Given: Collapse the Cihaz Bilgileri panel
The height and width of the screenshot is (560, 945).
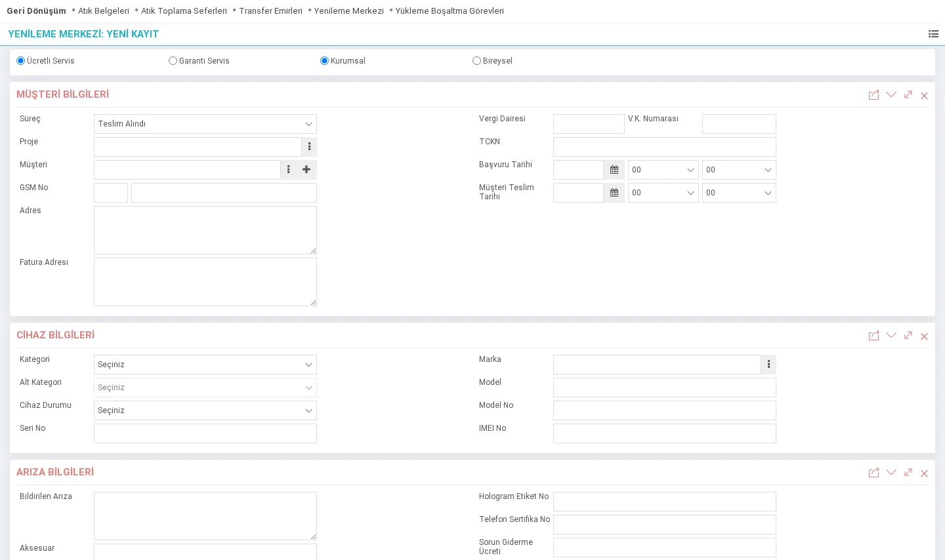Looking at the screenshot, I should click(891, 336).
